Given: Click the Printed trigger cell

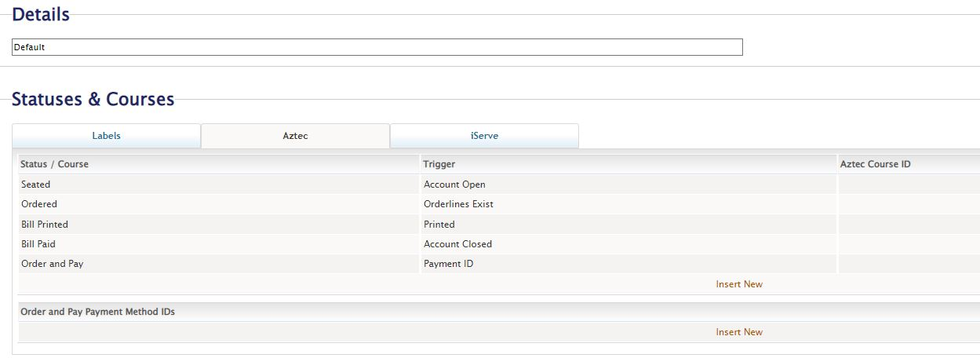Looking at the screenshot, I should click(x=439, y=225).
